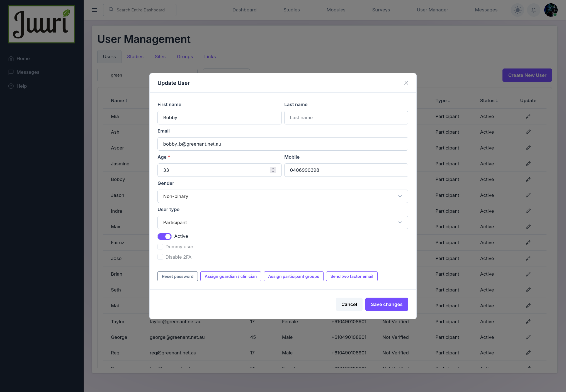
Task: Click the edit pencil for Jason
Action: (x=528, y=195)
